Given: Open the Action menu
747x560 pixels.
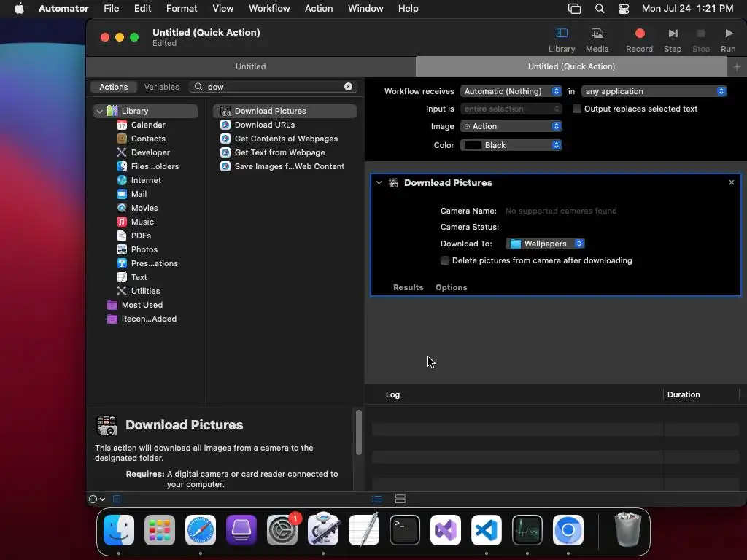Looking at the screenshot, I should pyautogui.click(x=319, y=9).
